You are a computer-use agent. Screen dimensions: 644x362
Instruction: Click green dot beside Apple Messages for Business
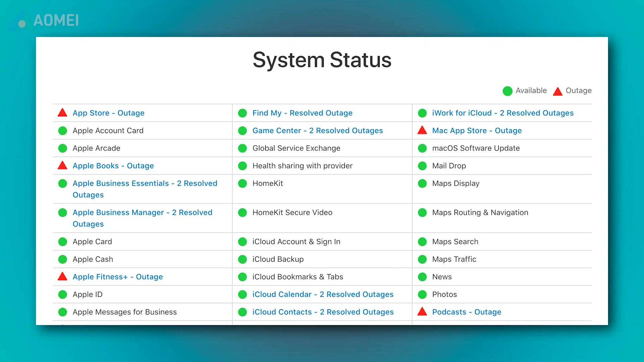[63, 312]
